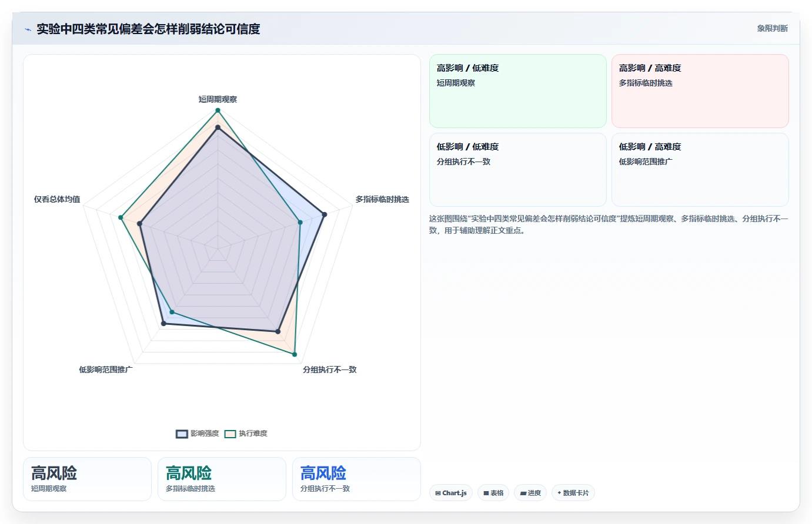This screenshot has height=524, width=812.
Task: Click the Chart.js tag icon
Action: [x=438, y=493]
